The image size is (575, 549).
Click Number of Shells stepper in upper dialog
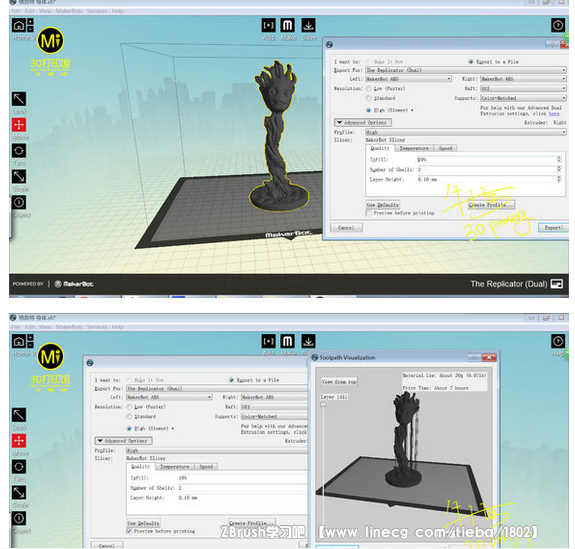coord(559,169)
